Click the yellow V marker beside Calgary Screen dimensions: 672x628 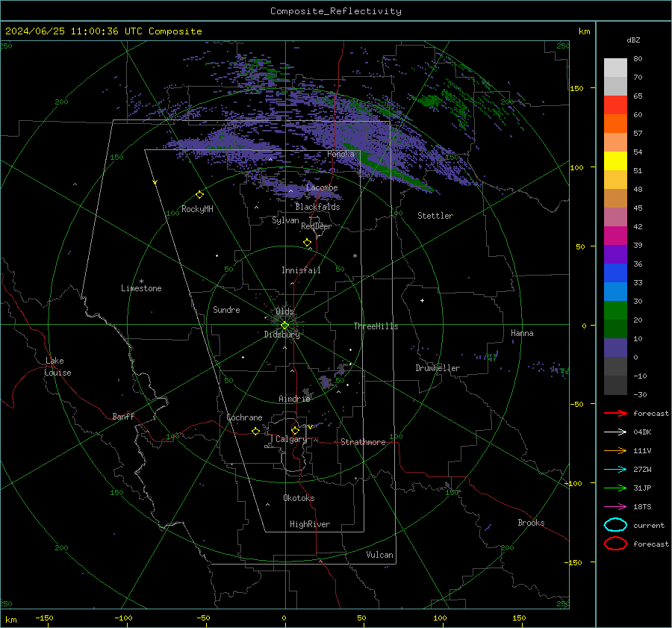(310, 427)
